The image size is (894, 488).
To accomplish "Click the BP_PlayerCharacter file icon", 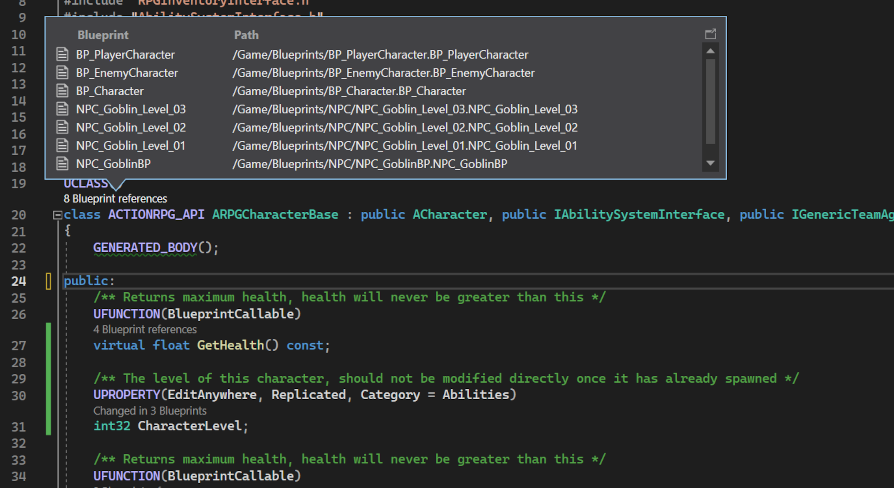I will click(63, 55).
